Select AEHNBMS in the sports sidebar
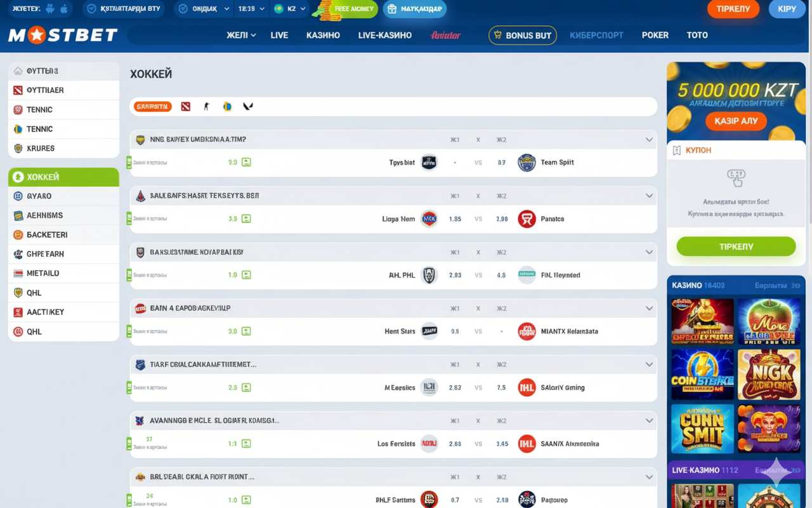 [x=63, y=216]
